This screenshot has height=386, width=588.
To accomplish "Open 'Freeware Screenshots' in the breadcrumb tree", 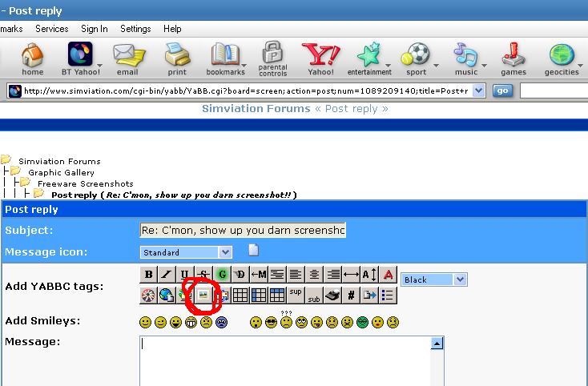I will pos(86,184).
